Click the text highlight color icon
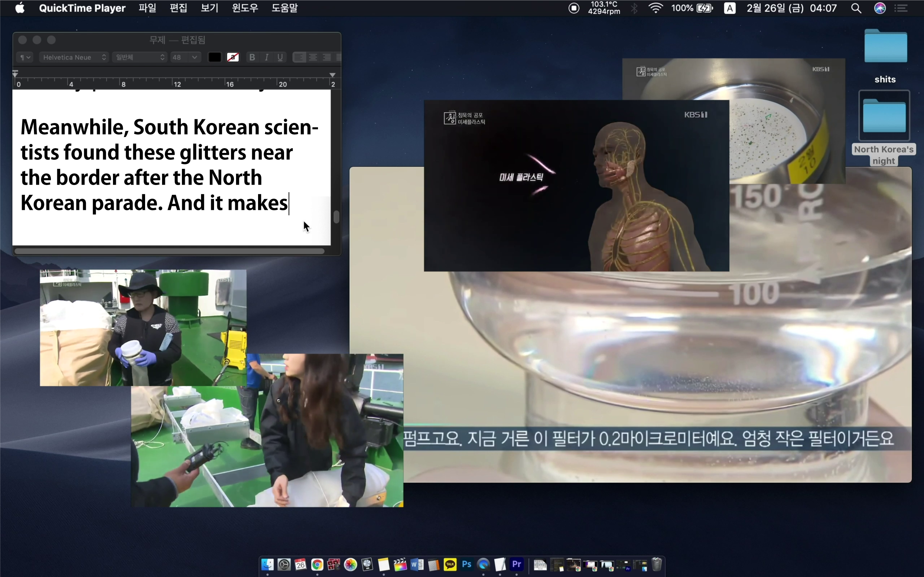This screenshot has width=924, height=577. tap(232, 57)
